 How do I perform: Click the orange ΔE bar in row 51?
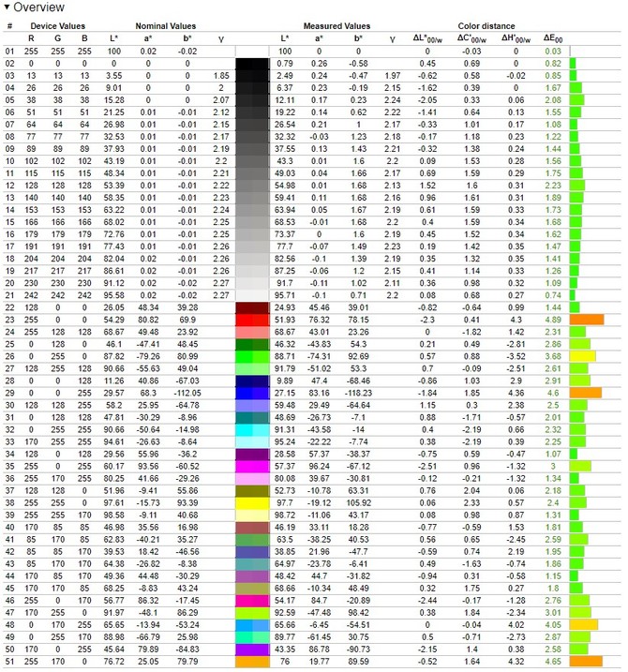click(586, 662)
